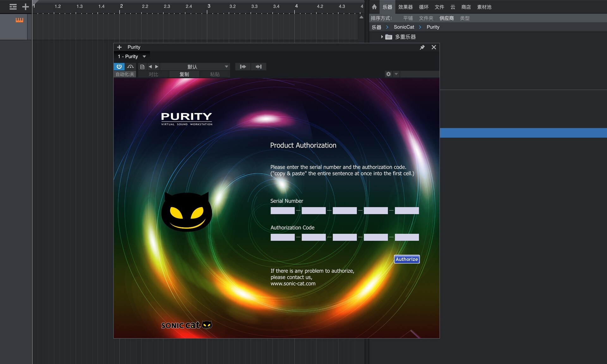
Task: Click the third Serial Number cell
Action: [345, 211]
